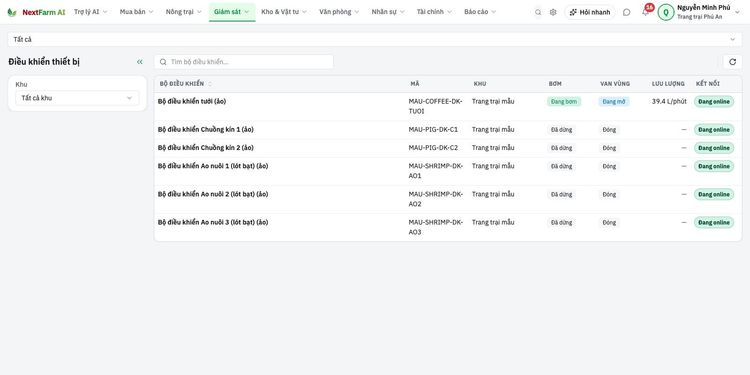750x375 pixels.
Task: Open the Nông trại menu
Action: point(184,12)
